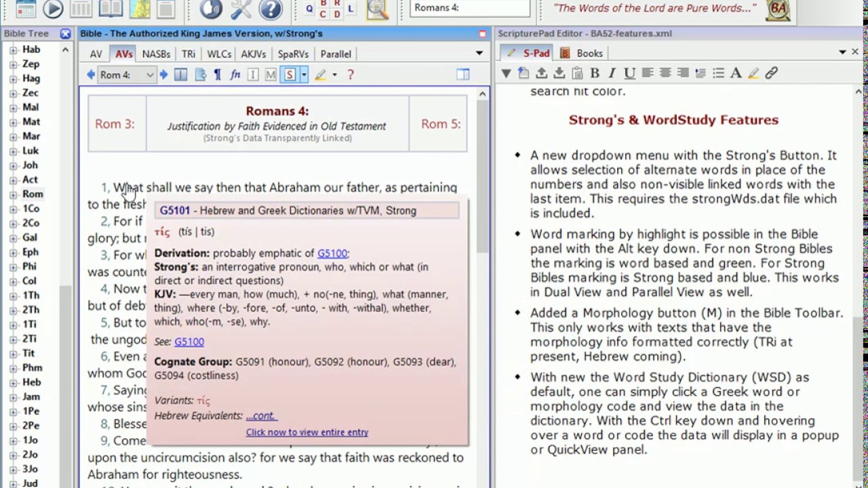Screen dimensions: 868x488
Task: Click the BA logo badge icon
Action: tap(778, 9)
